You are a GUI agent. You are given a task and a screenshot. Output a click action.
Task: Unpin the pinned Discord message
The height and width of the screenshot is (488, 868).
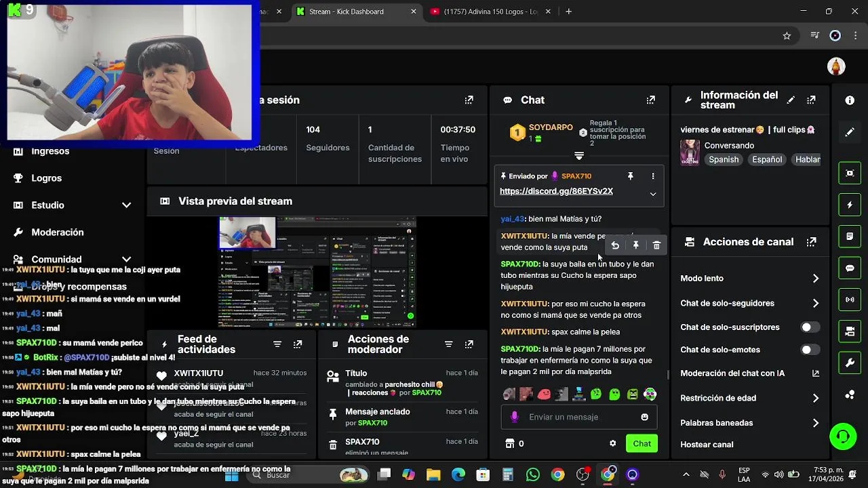click(x=630, y=176)
